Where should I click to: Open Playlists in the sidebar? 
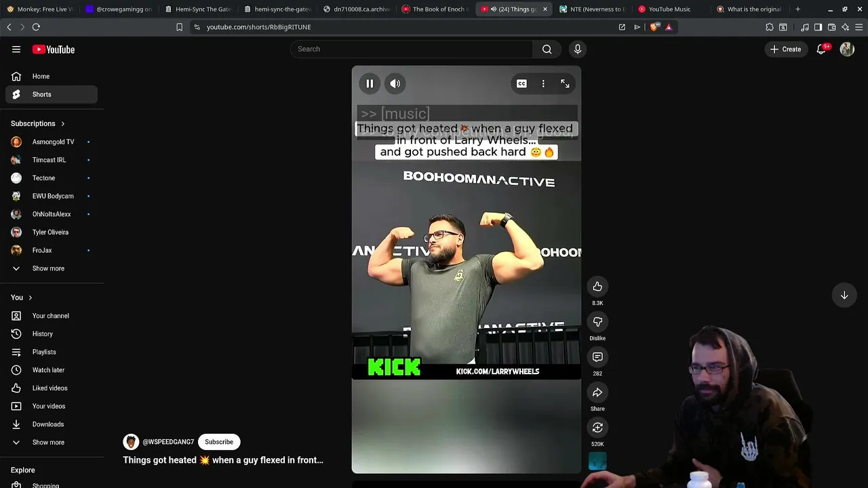[x=52, y=352]
